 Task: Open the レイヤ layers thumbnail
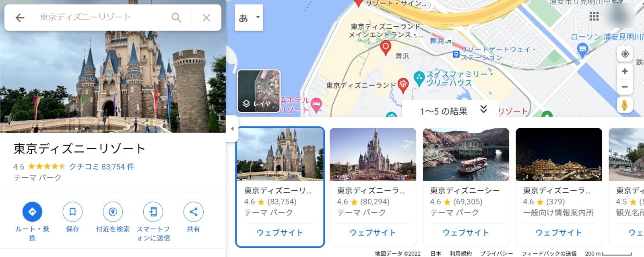click(259, 91)
